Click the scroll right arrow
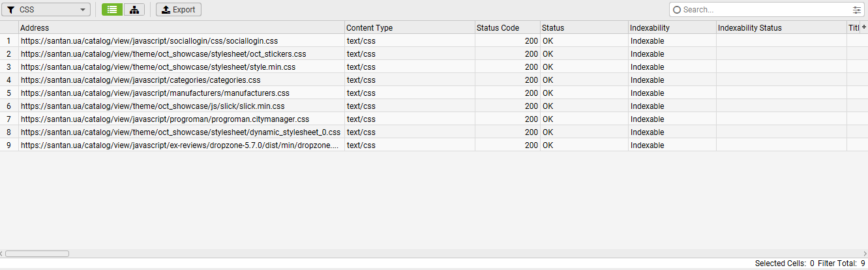 [865, 254]
